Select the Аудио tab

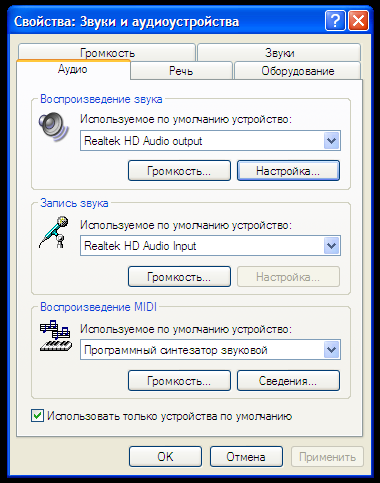pos(73,69)
